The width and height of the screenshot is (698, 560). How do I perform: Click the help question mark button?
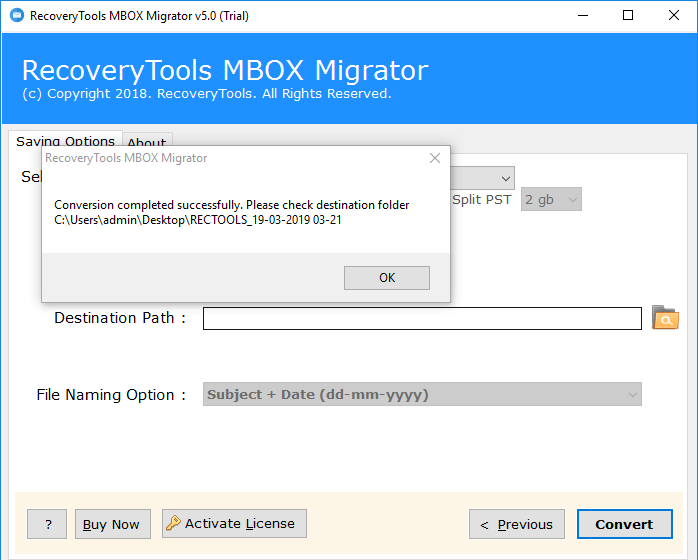tap(47, 524)
